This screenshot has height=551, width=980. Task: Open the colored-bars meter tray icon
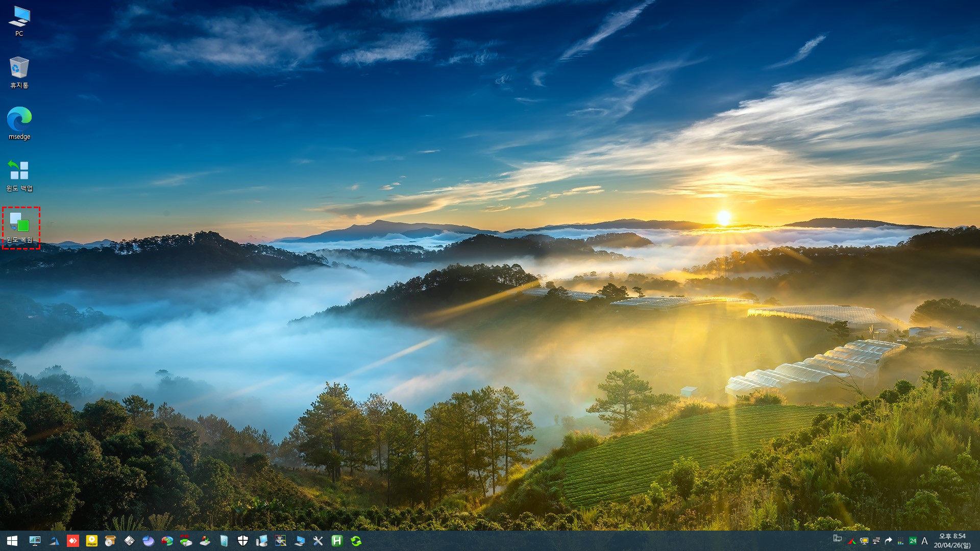click(x=900, y=541)
